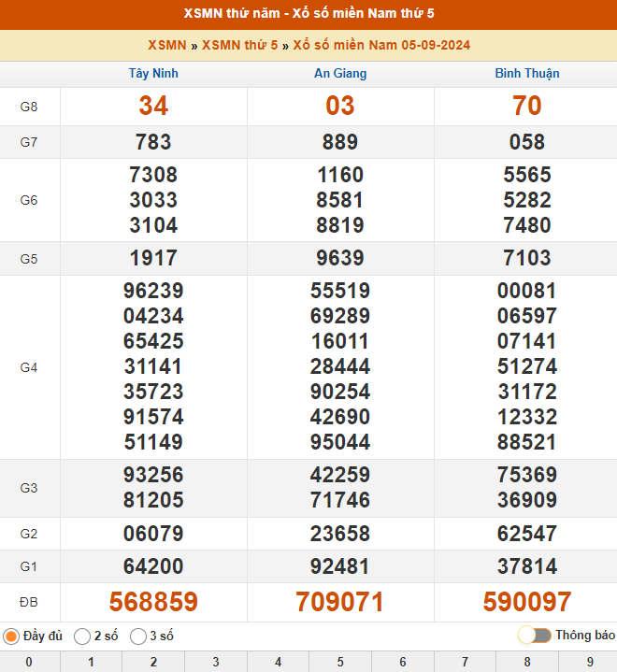Open the XSMN breadcrumb link
The height and width of the screenshot is (672, 617).
point(166,45)
